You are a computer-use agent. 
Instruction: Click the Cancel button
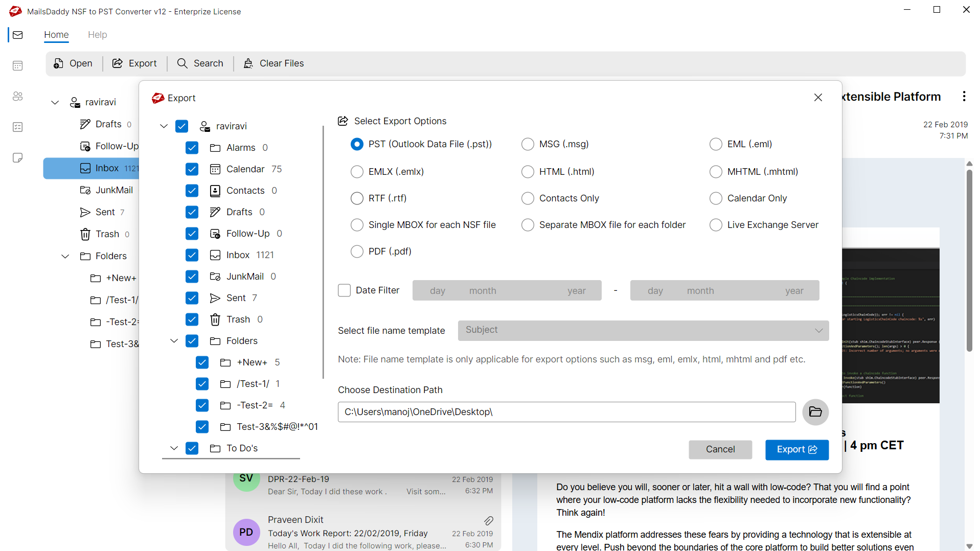[x=720, y=450]
